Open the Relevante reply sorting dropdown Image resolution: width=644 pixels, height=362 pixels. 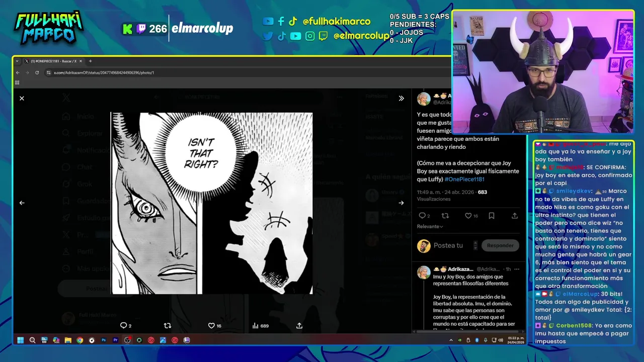pyautogui.click(x=430, y=227)
